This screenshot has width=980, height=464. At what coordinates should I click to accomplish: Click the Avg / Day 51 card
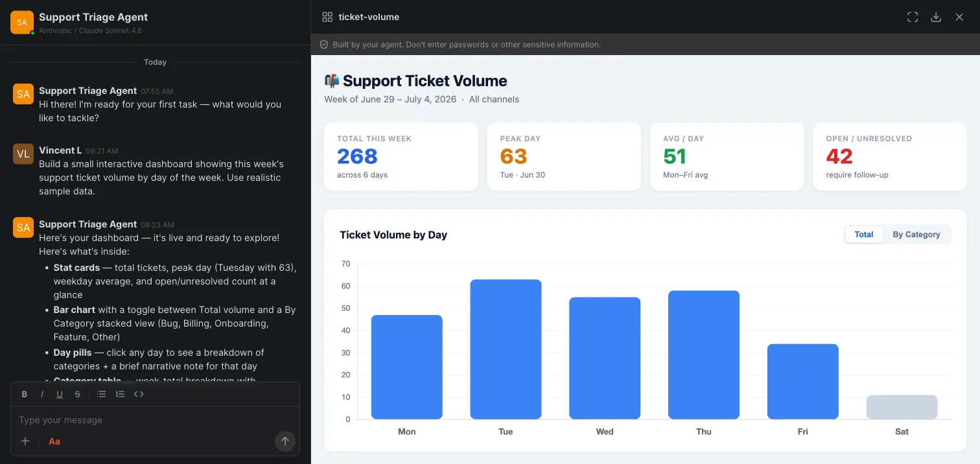coord(727,157)
